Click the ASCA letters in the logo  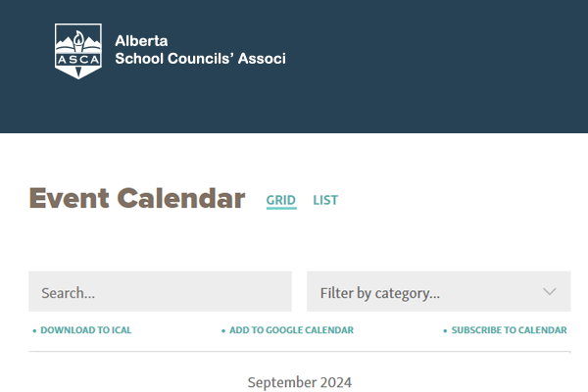pos(77,59)
